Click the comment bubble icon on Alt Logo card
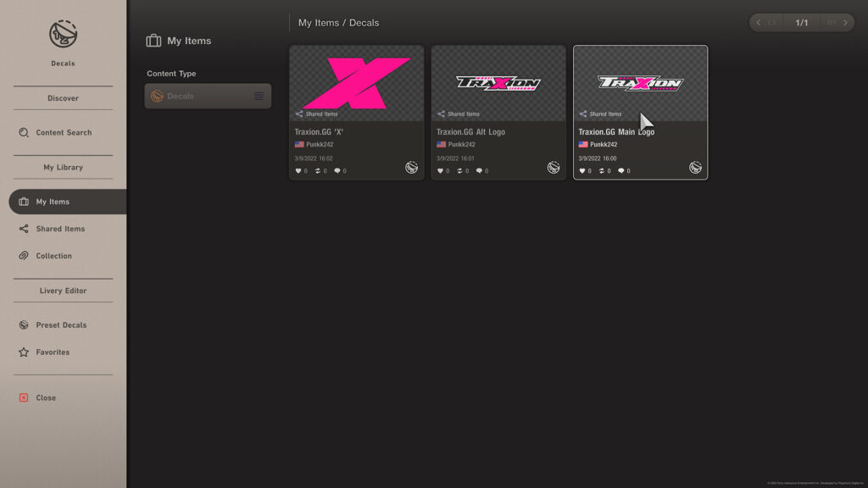This screenshot has height=488, width=868. pyautogui.click(x=479, y=171)
